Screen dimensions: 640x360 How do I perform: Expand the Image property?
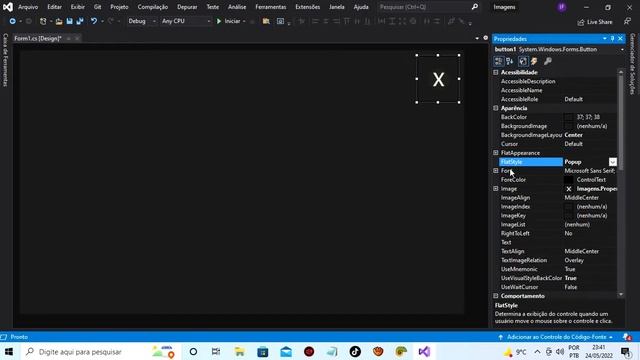click(x=496, y=189)
